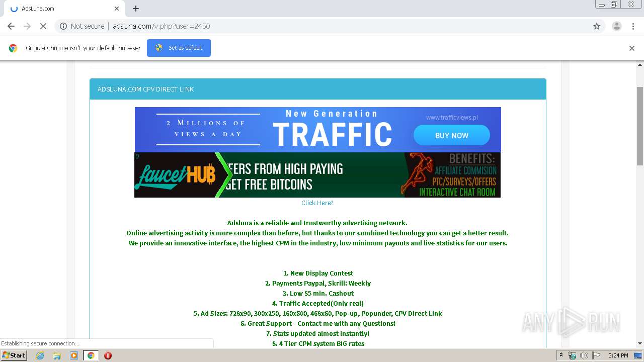Click the address bar URL adsluna.com
The image size is (644, 362).
161,26
